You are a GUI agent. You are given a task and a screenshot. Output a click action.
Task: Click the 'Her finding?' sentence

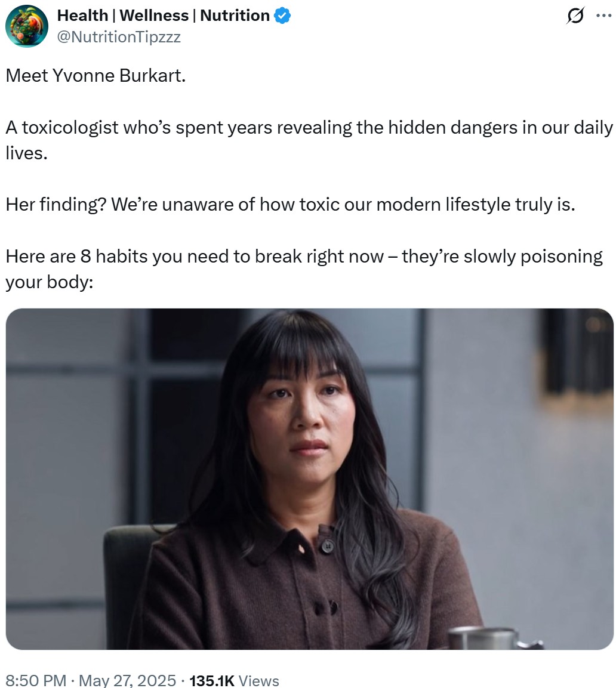coord(290,205)
